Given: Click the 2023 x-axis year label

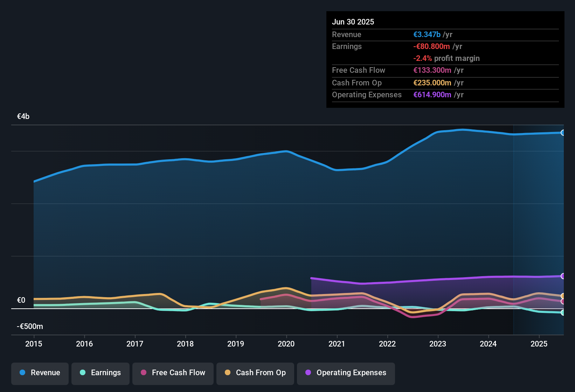Looking at the screenshot, I should (x=438, y=344).
